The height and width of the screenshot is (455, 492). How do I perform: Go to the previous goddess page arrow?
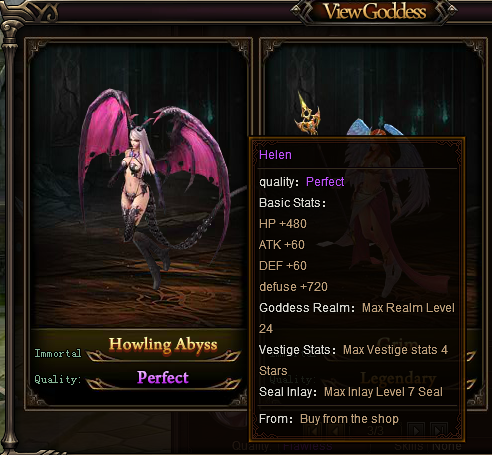[336, 430]
